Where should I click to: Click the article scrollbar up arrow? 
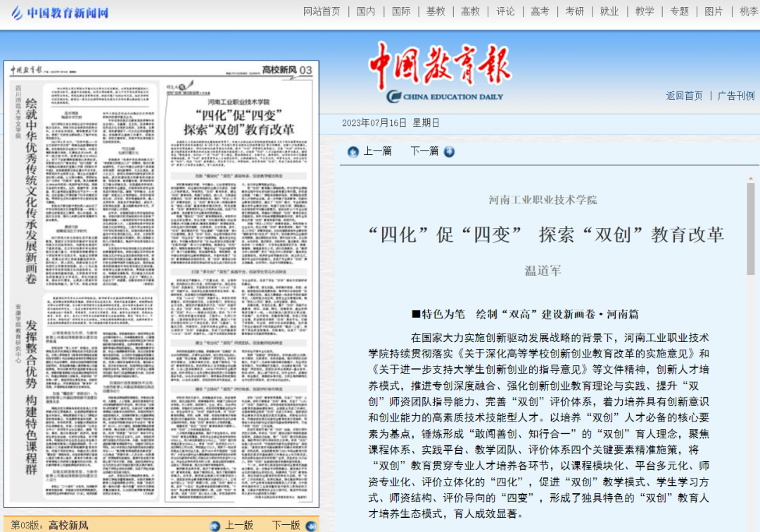[751, 179]
